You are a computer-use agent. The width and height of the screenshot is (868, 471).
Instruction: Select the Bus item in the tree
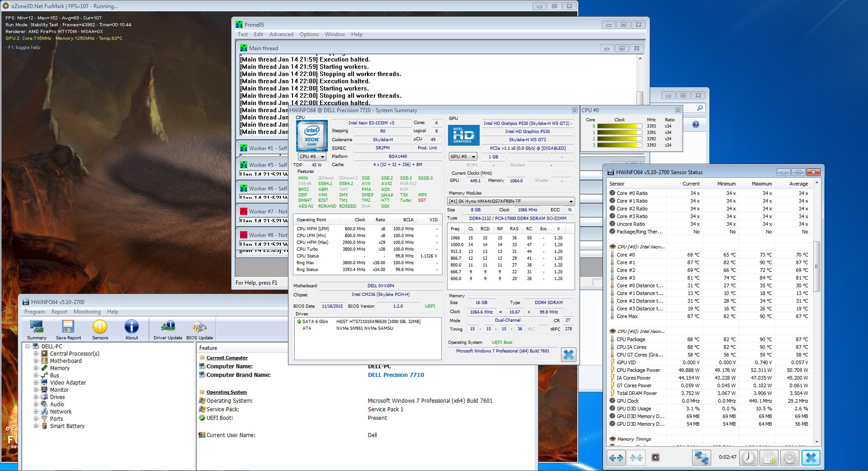click(x=54, y=376)
